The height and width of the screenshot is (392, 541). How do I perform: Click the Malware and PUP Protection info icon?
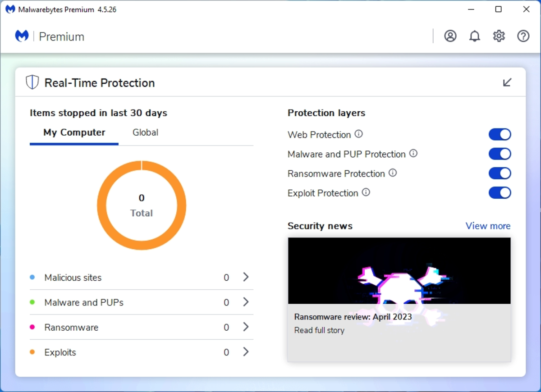coord(413,153)
